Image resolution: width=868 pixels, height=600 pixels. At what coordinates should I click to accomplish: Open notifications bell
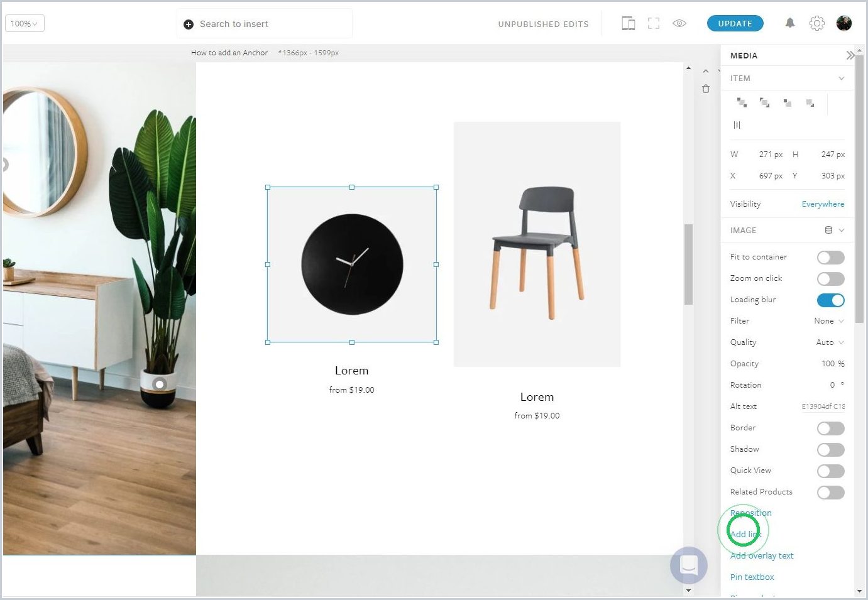tap(790, 23)
